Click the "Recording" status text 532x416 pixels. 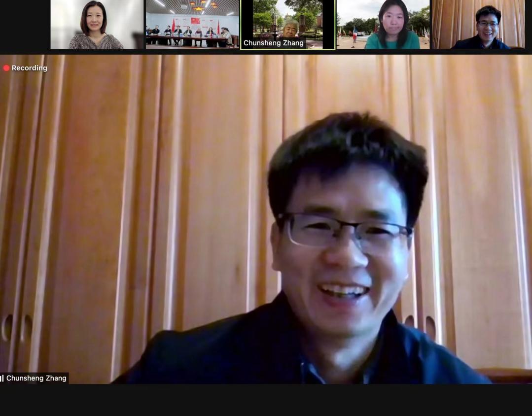pyautogui.click(x=30, y=68)
